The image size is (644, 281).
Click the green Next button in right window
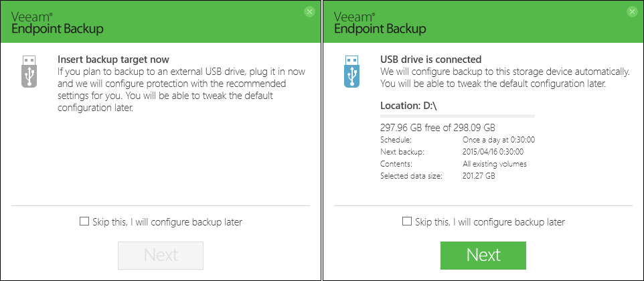[x=483, y=255]
